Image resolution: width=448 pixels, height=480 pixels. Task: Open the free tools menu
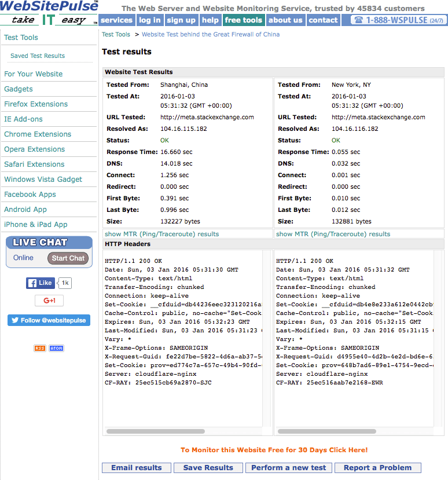pyautogui.click(x=244, y=20)
